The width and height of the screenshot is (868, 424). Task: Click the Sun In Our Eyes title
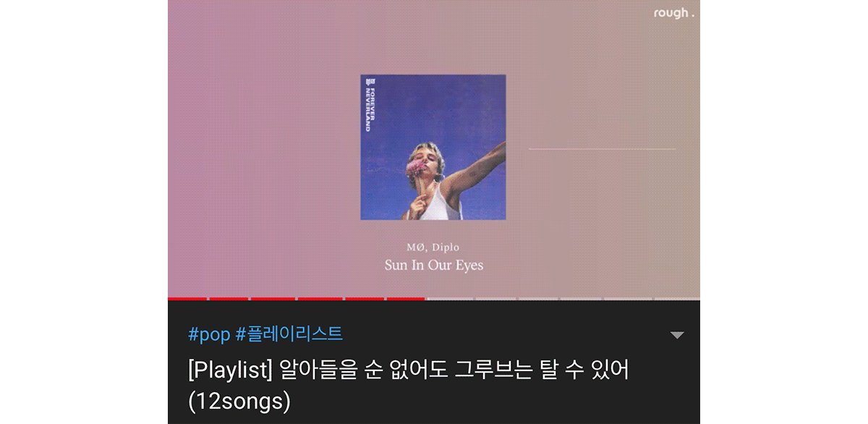pos(434,265)
